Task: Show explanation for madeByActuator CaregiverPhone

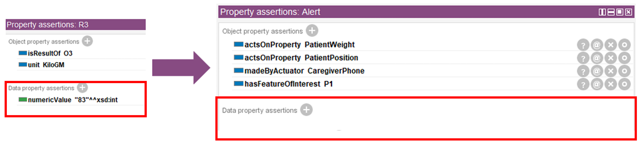Action: (583, 71)
